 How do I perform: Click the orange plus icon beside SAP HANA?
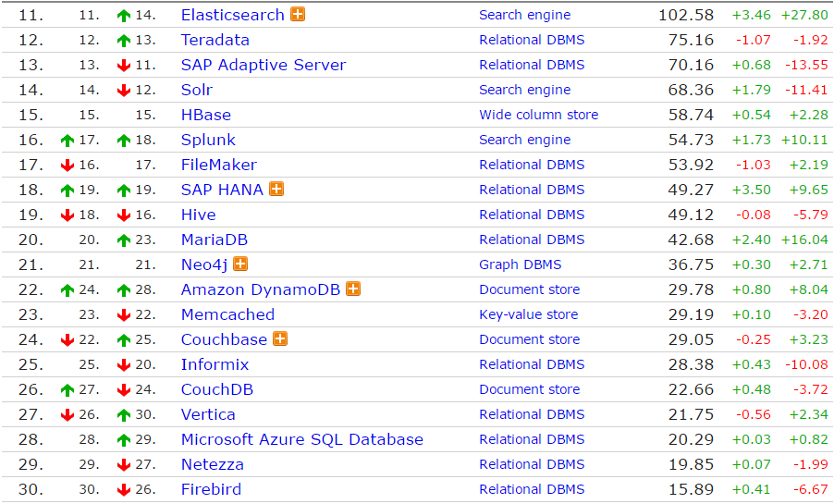coord(276,189)
